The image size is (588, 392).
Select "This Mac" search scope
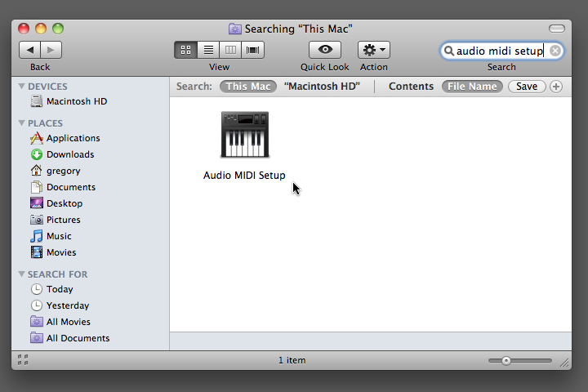coord(248,87)
